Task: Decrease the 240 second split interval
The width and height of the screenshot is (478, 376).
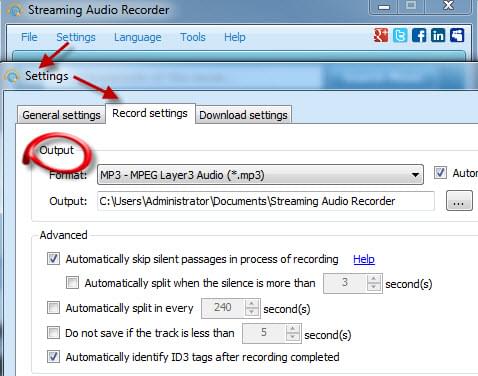Action: 252,312
